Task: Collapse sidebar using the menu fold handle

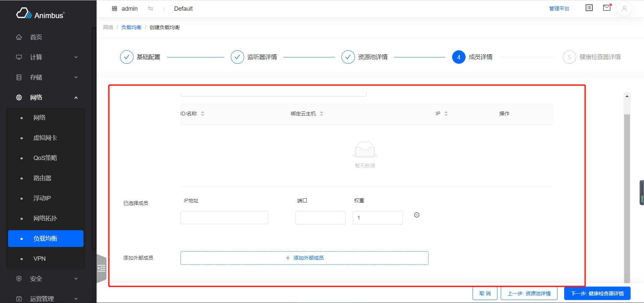Action: (x=101, y=268)
